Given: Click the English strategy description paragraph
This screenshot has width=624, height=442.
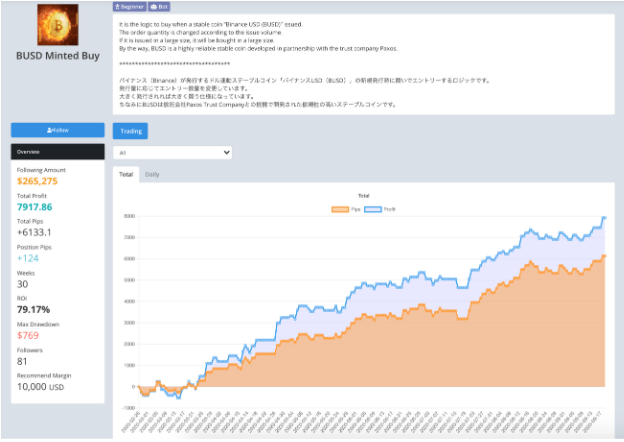Looking at the screenshot, I should [258, 36].
